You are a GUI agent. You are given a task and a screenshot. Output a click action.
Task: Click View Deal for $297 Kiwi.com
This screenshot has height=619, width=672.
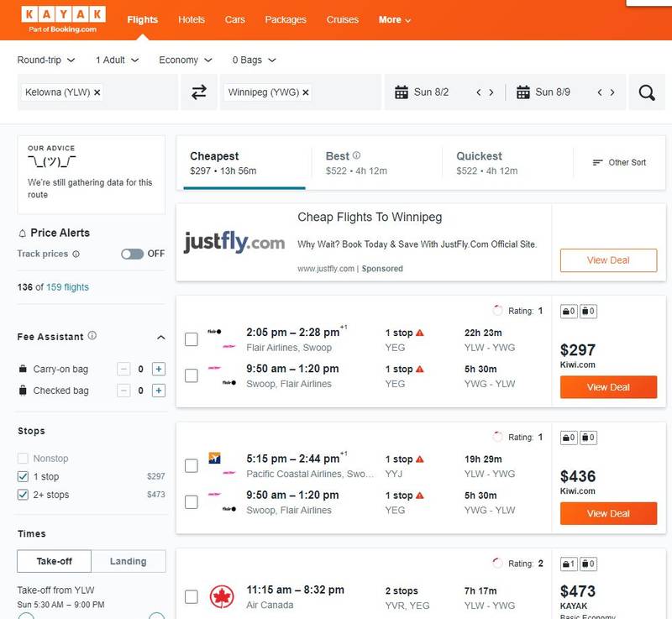point(608,387)
